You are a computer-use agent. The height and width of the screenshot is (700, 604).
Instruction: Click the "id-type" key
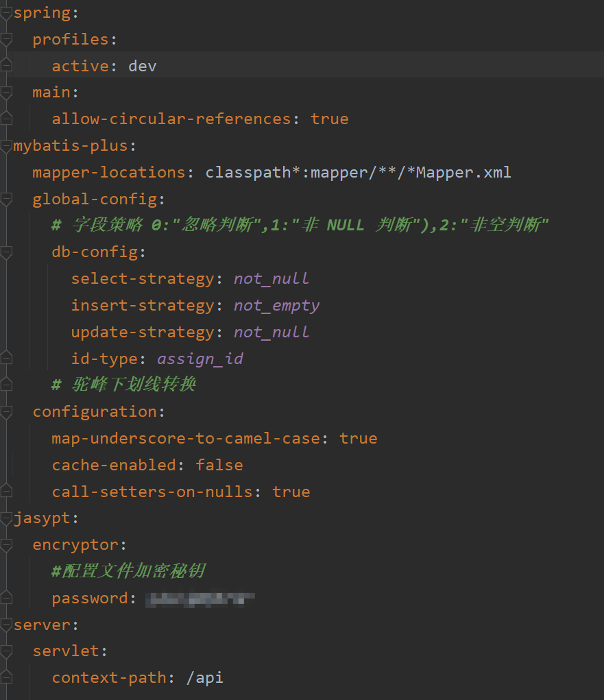click(104, 359)
